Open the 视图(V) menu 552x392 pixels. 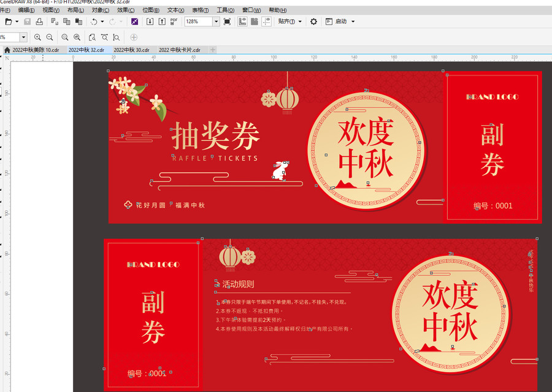pyautogui.click(x=51, y=10)
